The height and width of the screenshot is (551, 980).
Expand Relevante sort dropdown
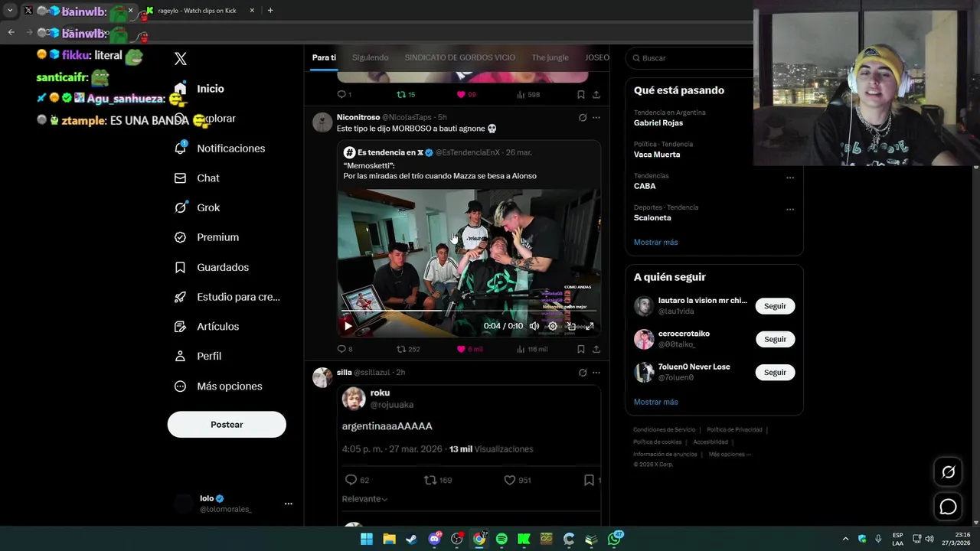tap(364, 499)
